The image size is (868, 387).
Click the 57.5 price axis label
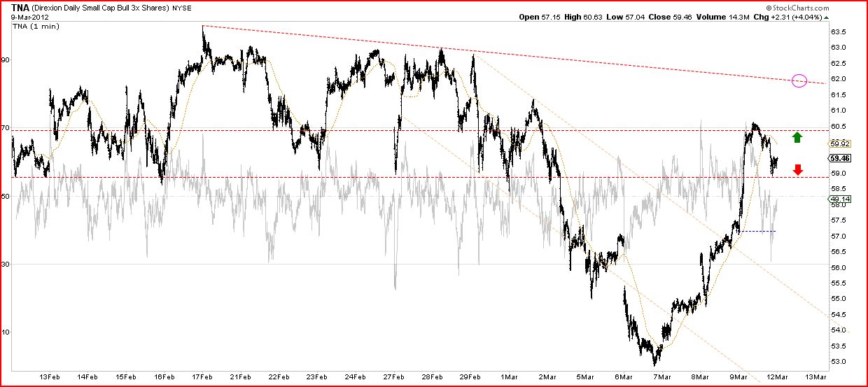point(839,220)
